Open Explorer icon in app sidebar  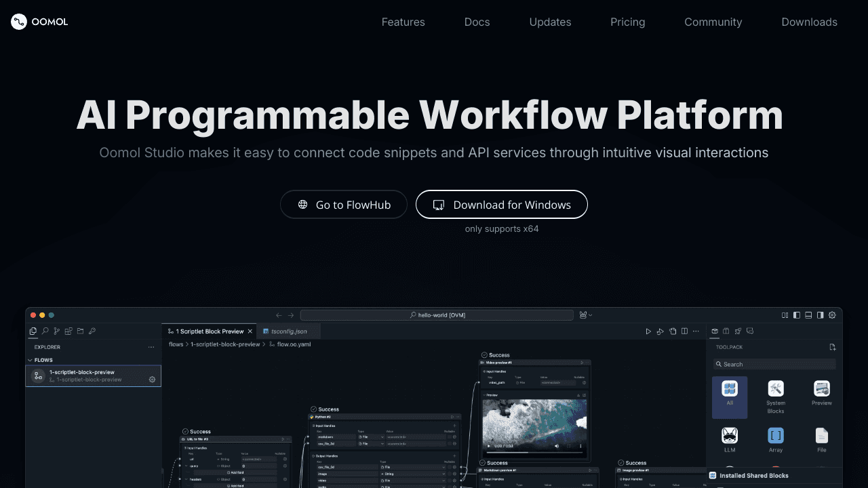click(33, 331)
